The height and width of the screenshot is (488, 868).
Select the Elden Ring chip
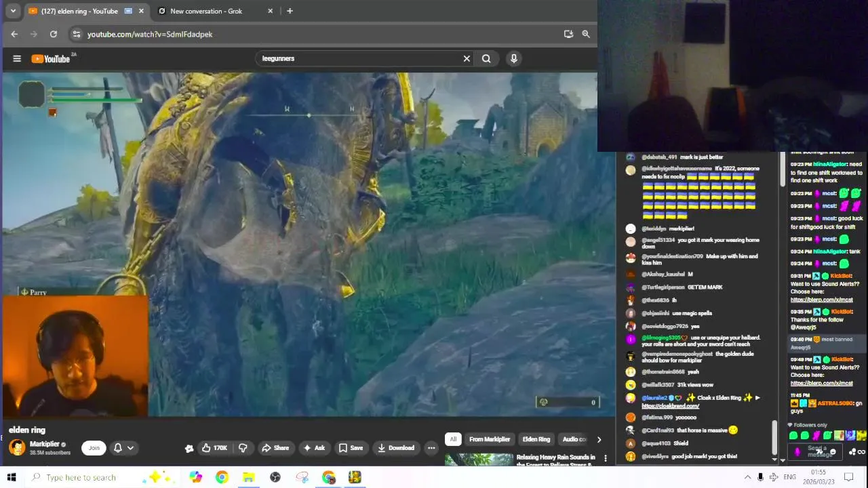(x=536, y=439)
